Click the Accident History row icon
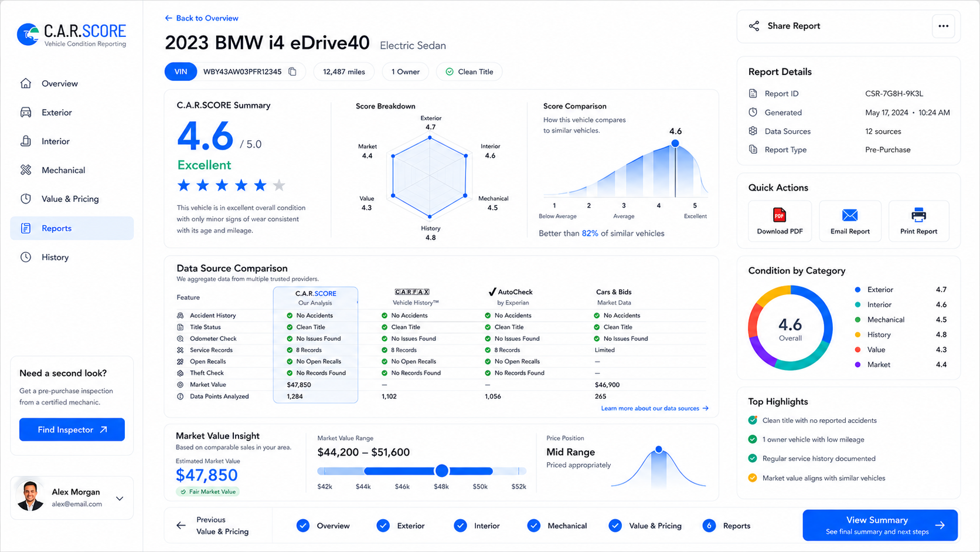 (181, 316)
